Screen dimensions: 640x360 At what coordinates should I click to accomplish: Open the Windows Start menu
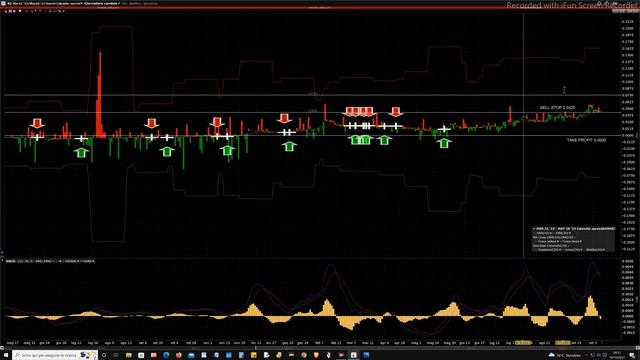pyautogui.click(x=6, y=355)
